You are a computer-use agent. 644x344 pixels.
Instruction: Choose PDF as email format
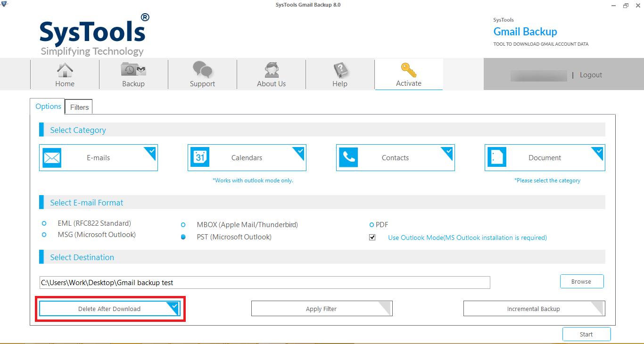pyautogui.click(x=372, y=225)
